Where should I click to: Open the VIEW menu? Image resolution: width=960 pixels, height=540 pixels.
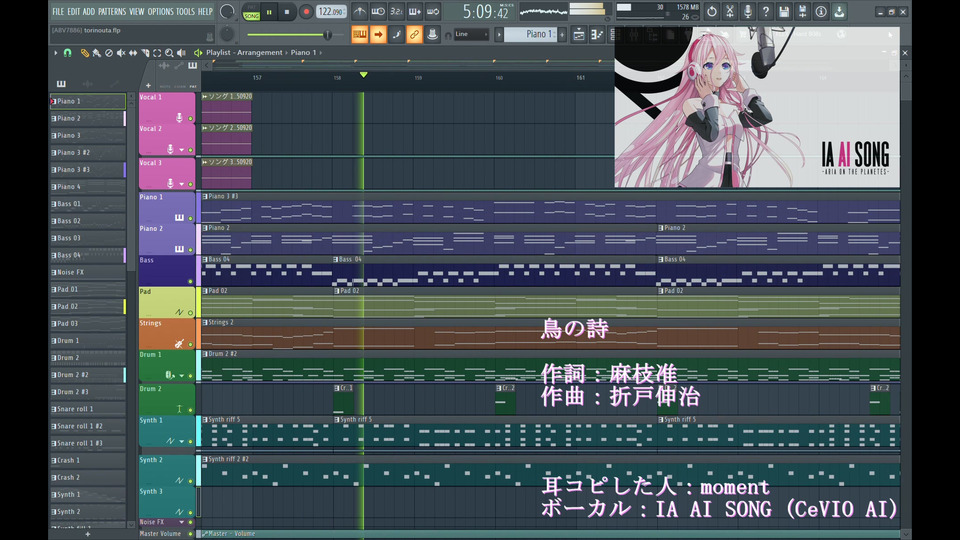pyautogui.click(x=137, y=12)
